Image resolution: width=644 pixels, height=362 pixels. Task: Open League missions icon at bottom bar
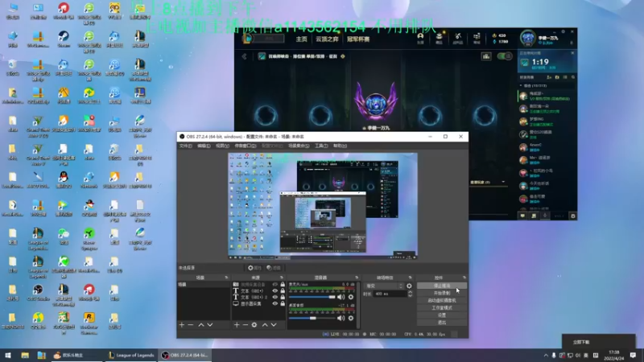pyautogui.click(x=534, y=216)
